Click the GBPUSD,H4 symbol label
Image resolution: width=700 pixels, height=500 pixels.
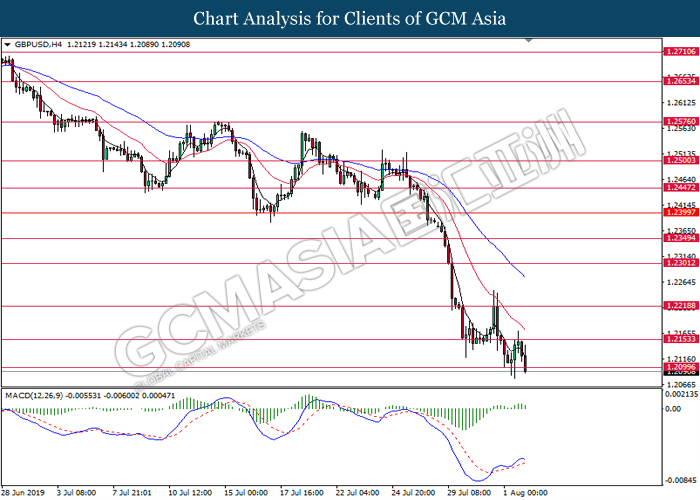click(36, 45)
